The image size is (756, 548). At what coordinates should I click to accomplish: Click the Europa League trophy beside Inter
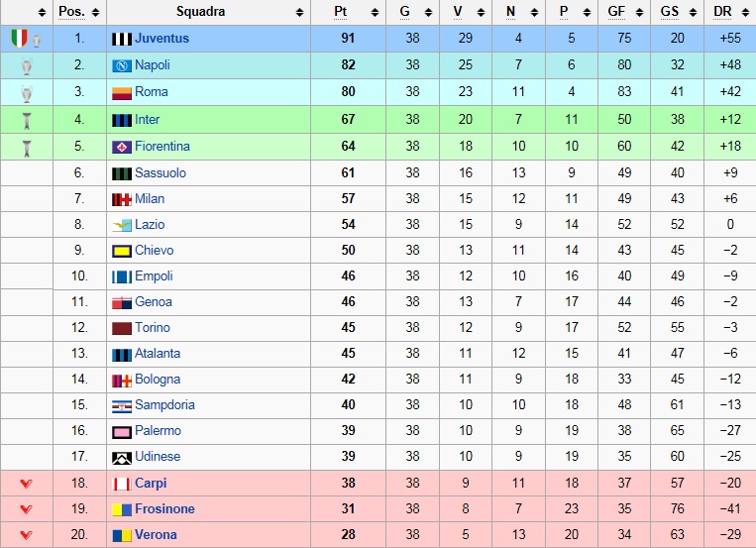click(x=27, y=121)
